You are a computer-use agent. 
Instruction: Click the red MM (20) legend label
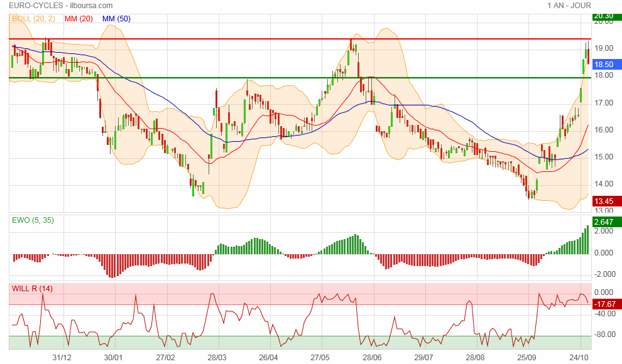tap(79, 19)
